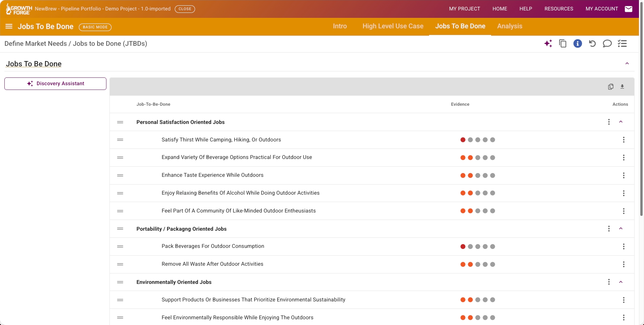The height and width of the screenshot is (325, 644).
Task: Click the Growth Forge logo
Action: [19, 9]
